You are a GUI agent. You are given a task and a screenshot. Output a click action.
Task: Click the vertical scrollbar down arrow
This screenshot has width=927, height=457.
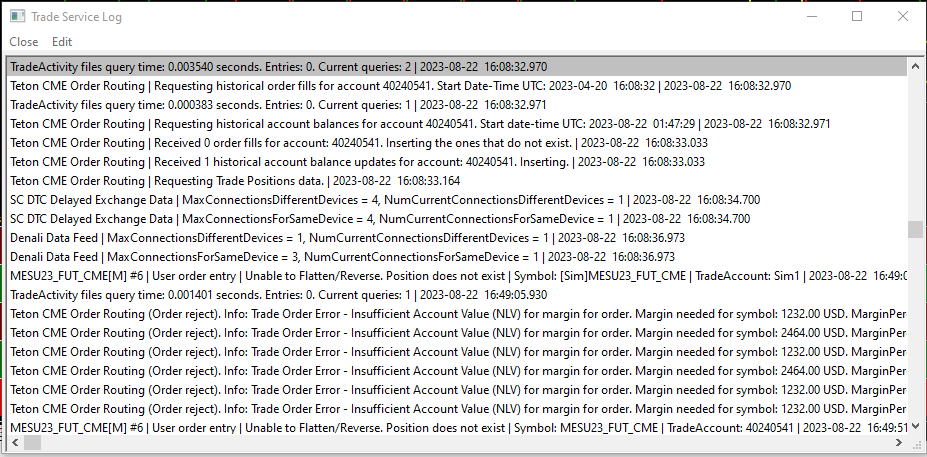coord(915,425)
